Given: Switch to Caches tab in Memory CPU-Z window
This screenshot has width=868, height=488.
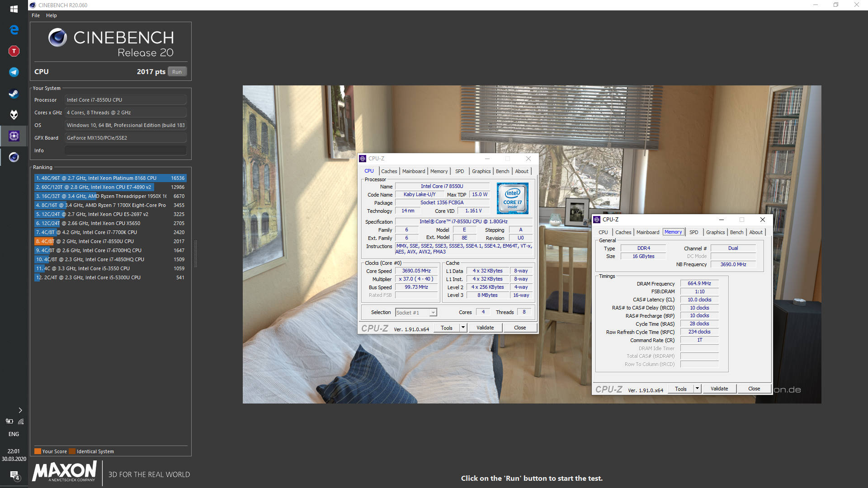Looking at the screenshot, I should (623, 232).
